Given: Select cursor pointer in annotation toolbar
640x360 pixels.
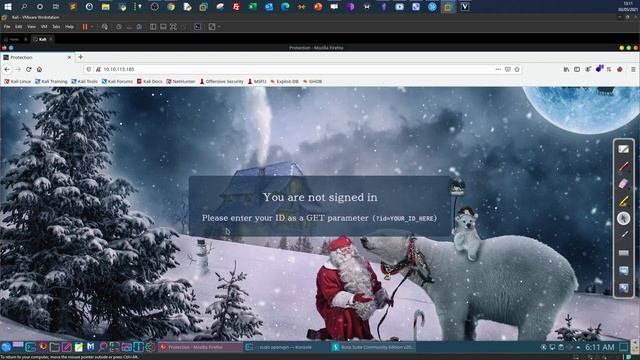Looking at the screenshot, I should [x=624, y=218].
